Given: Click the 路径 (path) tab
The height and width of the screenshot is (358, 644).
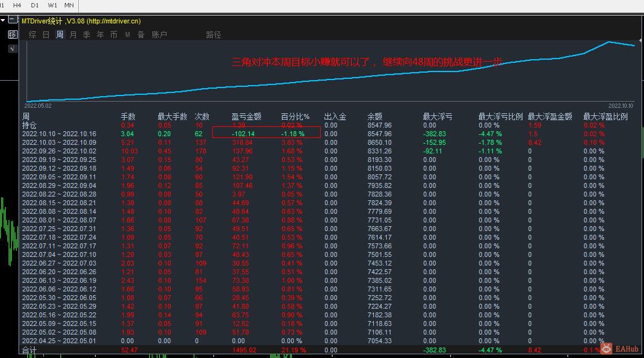Looking at the screenshot, I should (x=213, y=35).
